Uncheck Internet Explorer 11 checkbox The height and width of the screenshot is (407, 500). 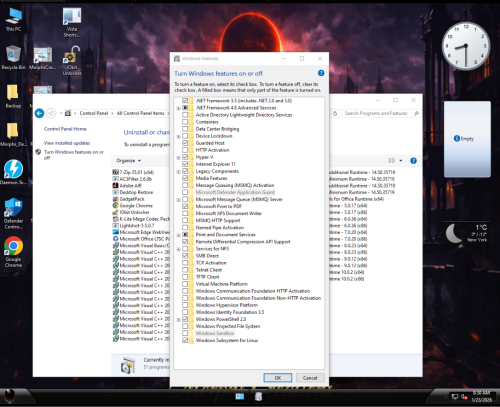coord(185,164)
